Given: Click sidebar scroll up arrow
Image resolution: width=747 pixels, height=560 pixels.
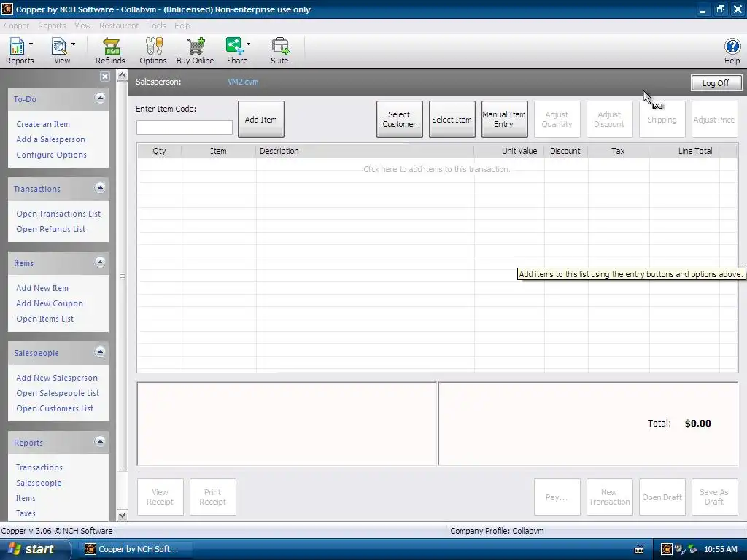Looking at the screenshot, I should point(122,75).
